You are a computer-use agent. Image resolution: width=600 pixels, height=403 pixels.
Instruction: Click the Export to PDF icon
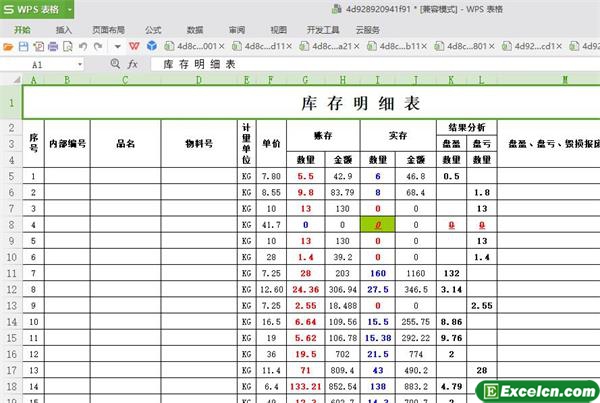point(38,47)
